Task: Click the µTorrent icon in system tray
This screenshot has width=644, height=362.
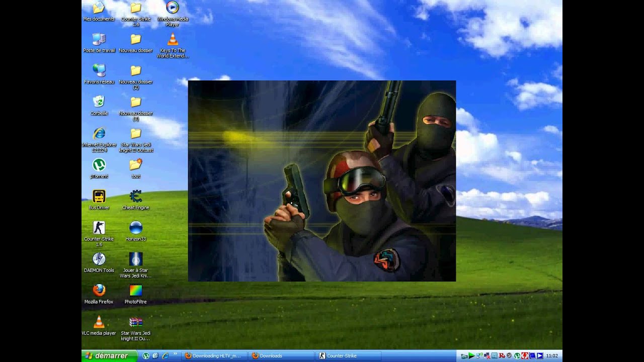Action: 517,355
